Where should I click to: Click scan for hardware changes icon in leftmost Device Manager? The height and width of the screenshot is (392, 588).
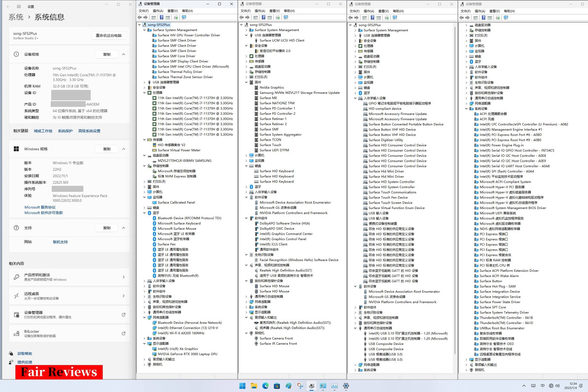point(184,18)
